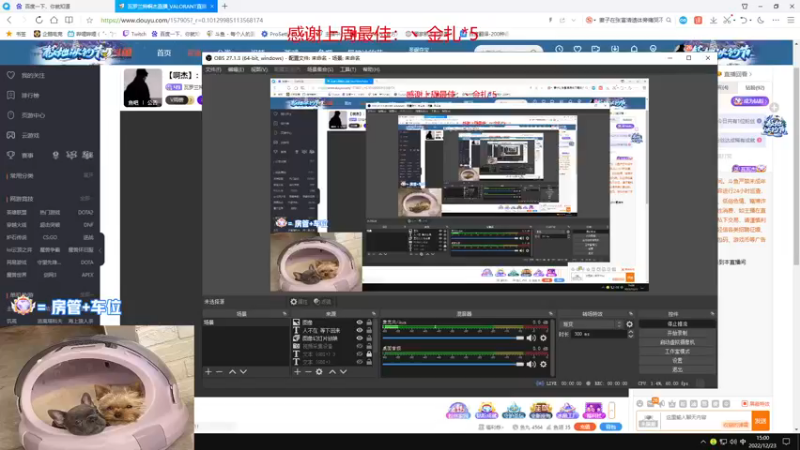The width and height of the screenshot is (800, 450).
Task: Toggle lock on 视频采集设备 source
Action: [x=369, y=346]
